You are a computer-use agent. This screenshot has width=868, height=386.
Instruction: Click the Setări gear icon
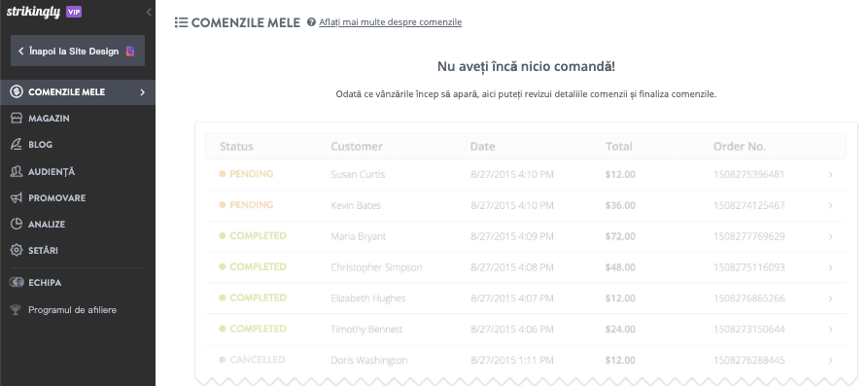point(17,250)
